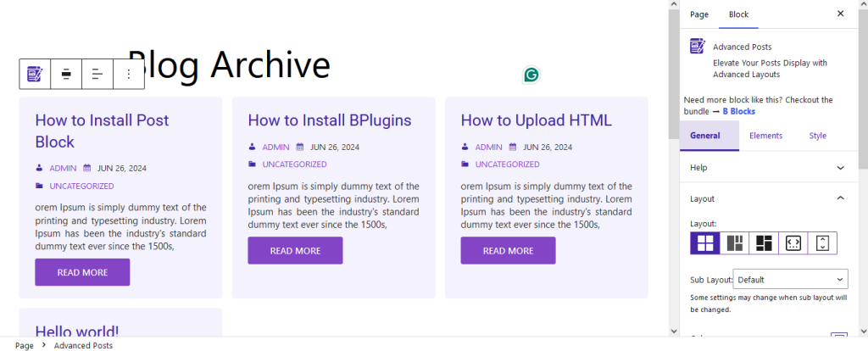Click ADMIN author link in How to Install BPlugins

(x=275, y=148)
